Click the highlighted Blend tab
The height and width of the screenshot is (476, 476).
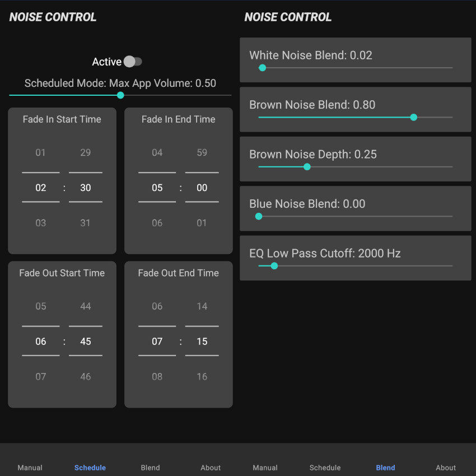click(385, 468)
